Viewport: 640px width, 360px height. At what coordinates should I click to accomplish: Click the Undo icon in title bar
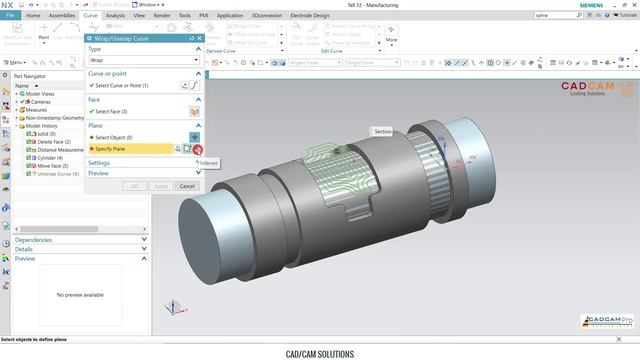[x=31, y=5]
